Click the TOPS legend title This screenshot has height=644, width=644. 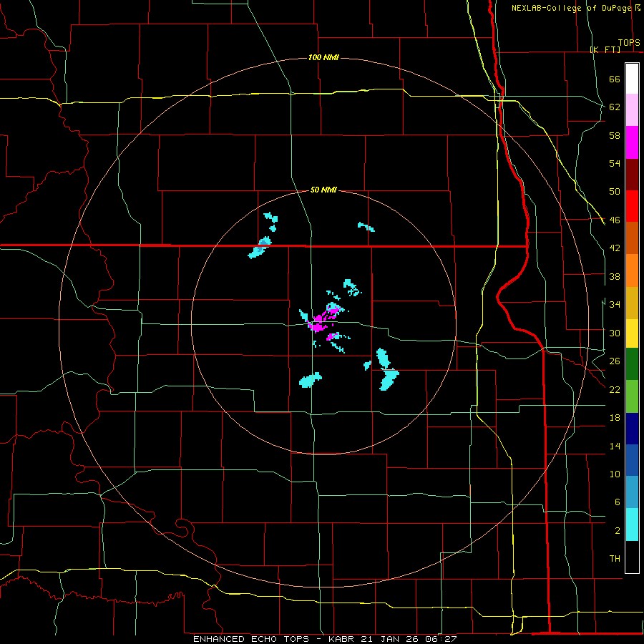click(629, 43)
